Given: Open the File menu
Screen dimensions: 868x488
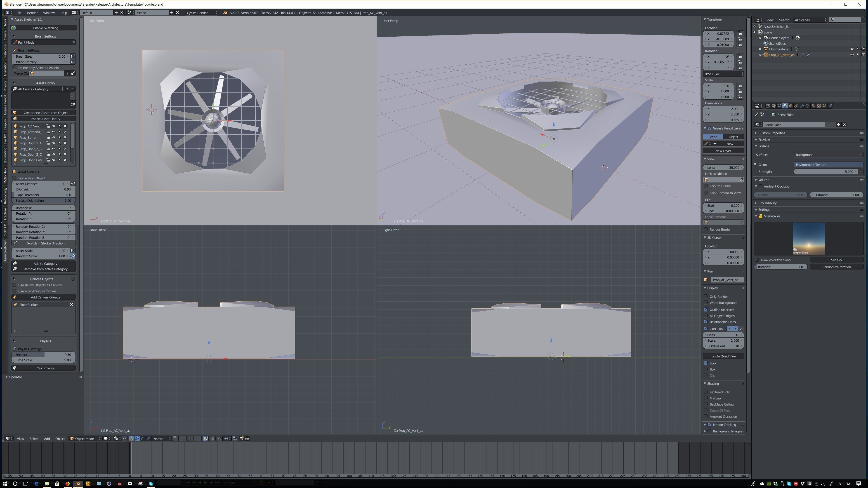Looking at the screenshot, I should tap(19, 13).
